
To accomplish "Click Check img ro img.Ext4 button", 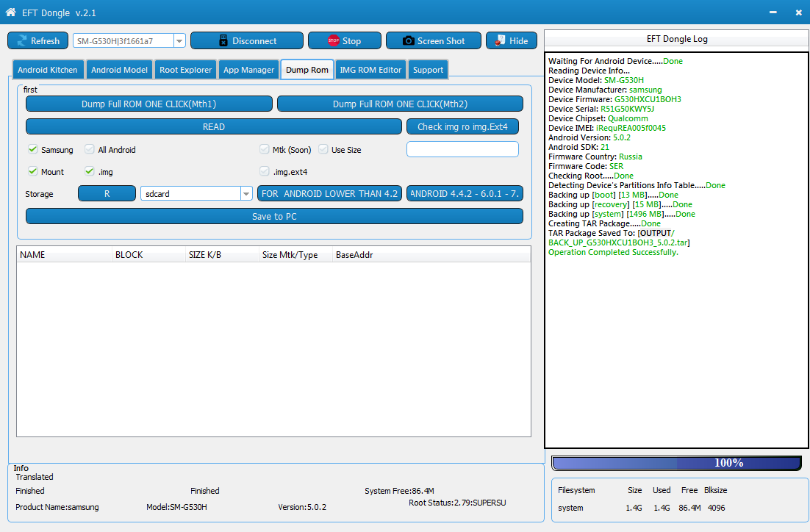I will point(462,126).
